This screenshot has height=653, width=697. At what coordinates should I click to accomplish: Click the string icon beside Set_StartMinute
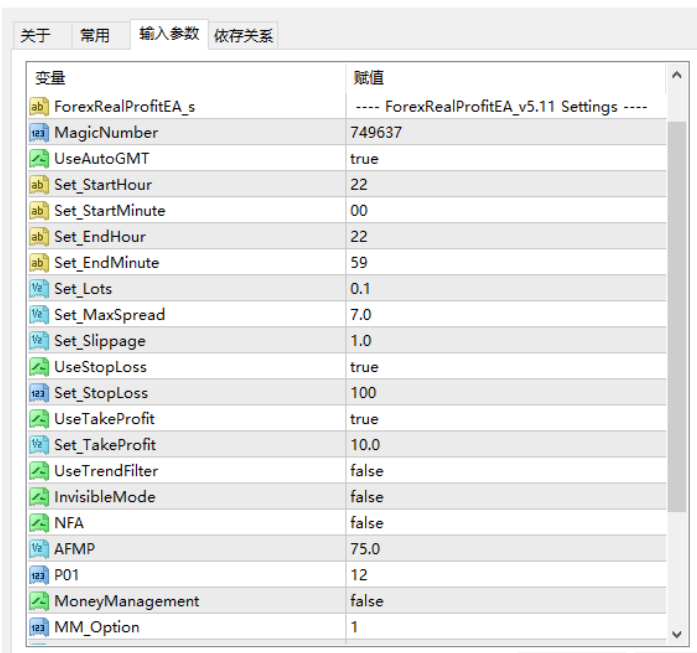39,211
